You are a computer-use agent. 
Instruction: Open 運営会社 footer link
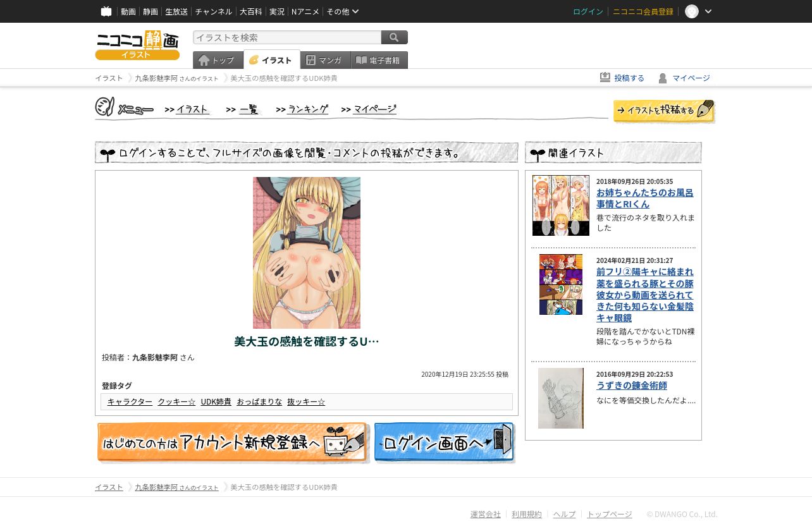pyautogui.click(x=486, y=515)
